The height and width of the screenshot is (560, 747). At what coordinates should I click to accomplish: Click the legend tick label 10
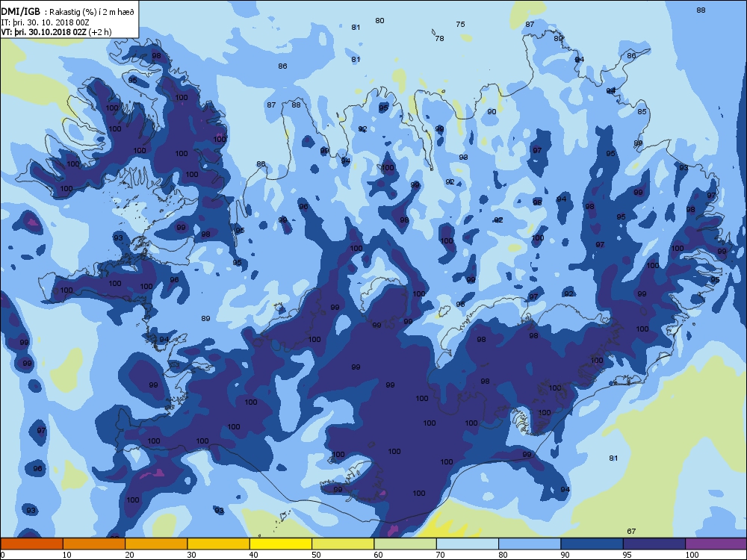click(66, 555)
